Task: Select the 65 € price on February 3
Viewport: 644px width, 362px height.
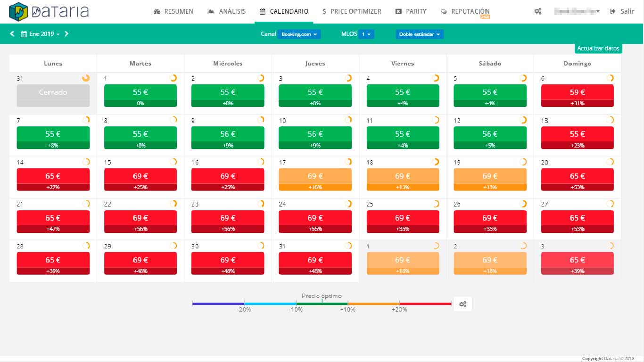Action: (577, 260)
